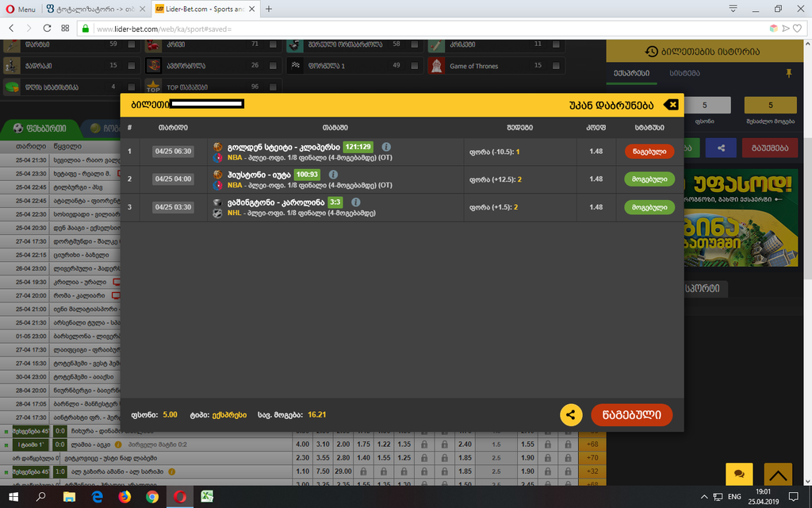Click the boxing gloves sport icon
The image size is (812, 508).
[x=153, y=45]
